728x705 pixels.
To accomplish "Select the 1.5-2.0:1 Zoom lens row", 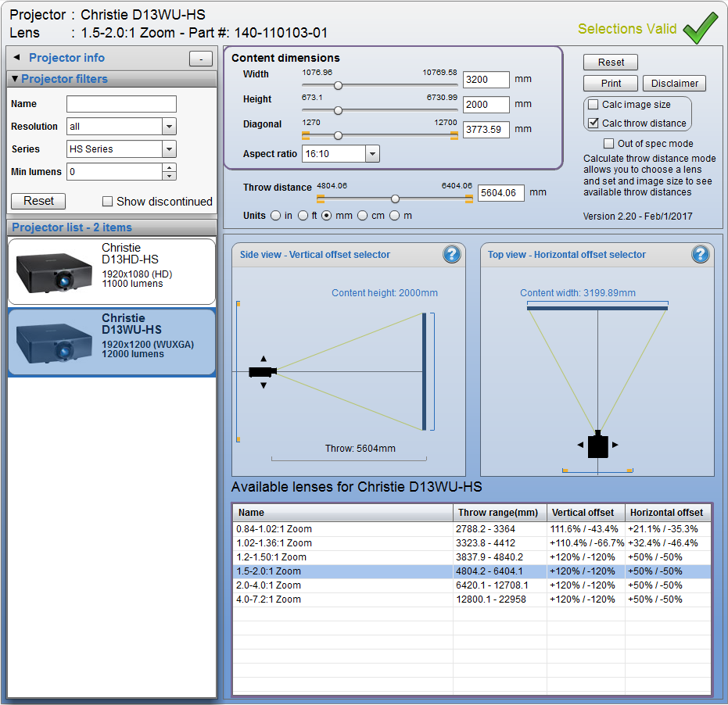I will (x=472, y=571).
